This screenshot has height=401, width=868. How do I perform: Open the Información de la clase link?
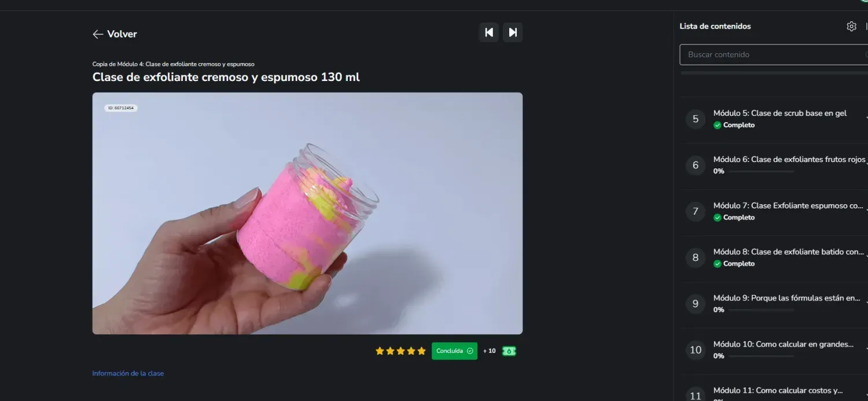128,373
